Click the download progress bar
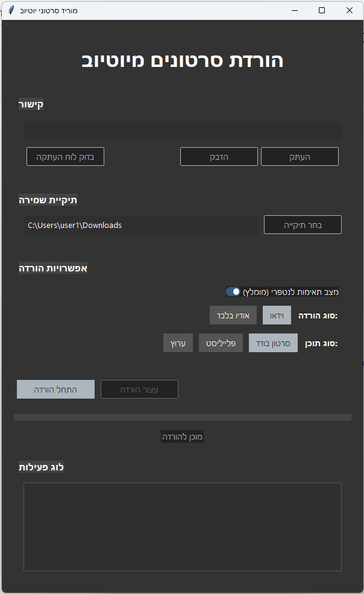This screenshot has height=594, width=364. click(x=182, y=417)
